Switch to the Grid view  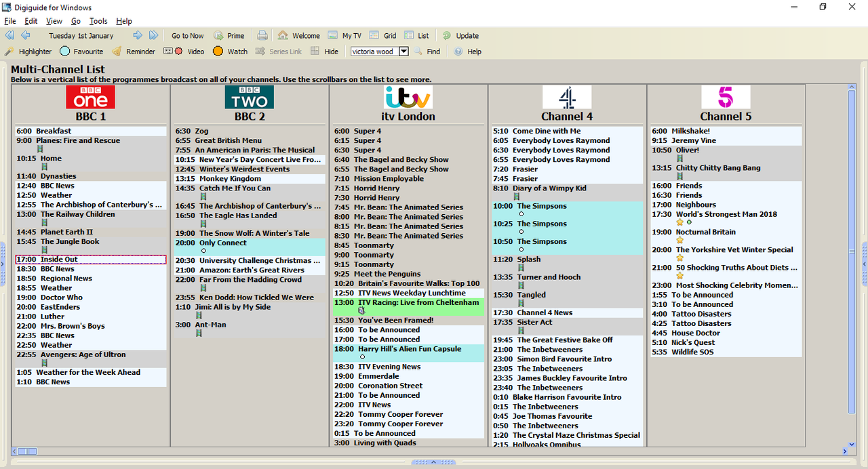tap(382, 36)
